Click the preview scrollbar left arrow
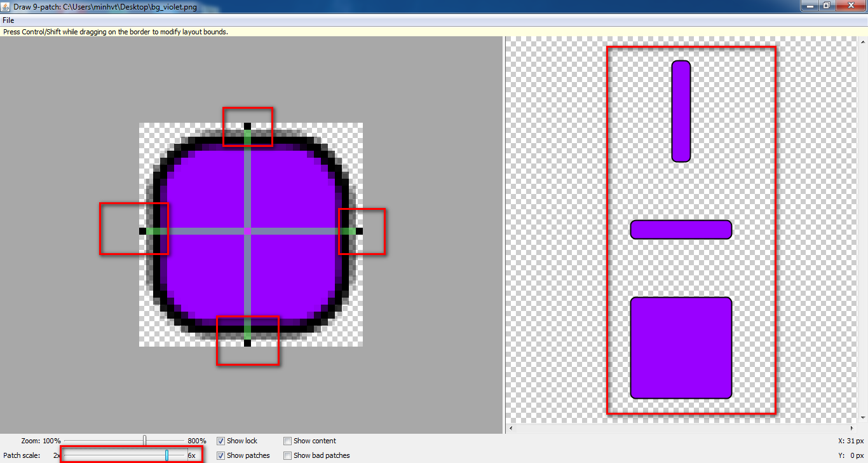The height and width of the screenshot is (463, 868). pos(511,428)
